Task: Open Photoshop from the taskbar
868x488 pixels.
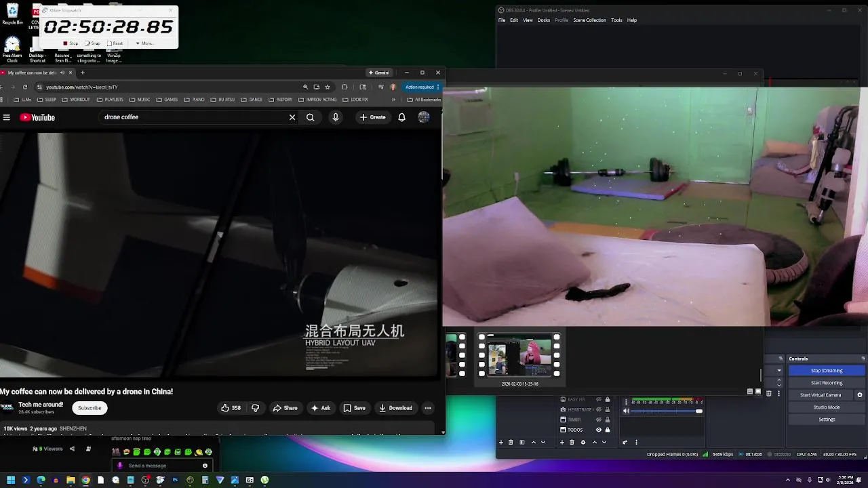Action: 175,480
